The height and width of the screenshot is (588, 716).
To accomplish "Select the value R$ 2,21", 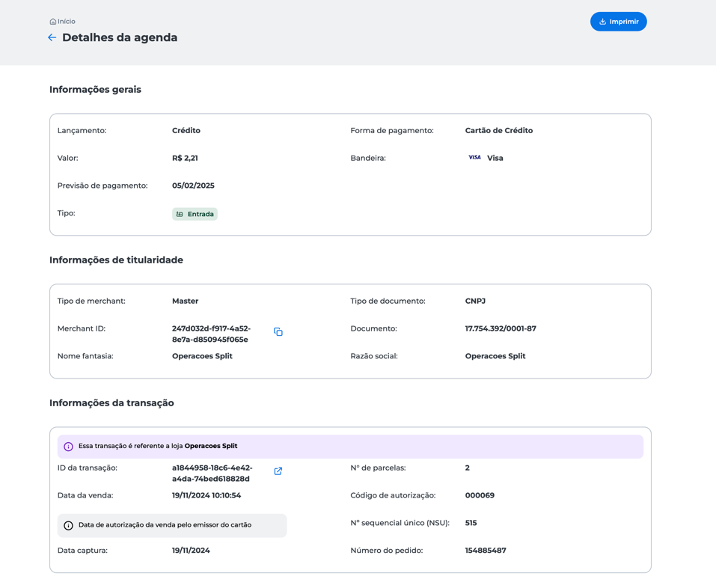I will 185,158.
